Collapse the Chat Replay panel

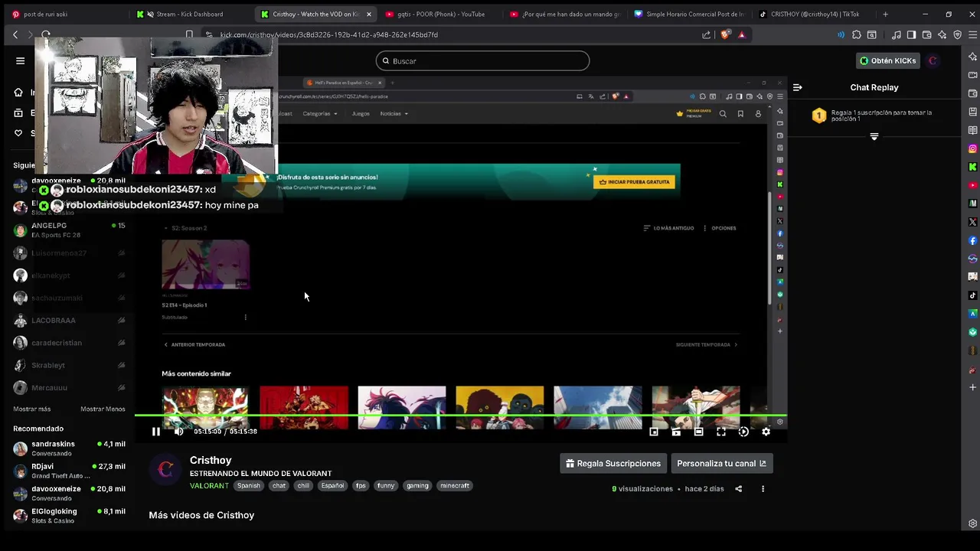[797, 87]
